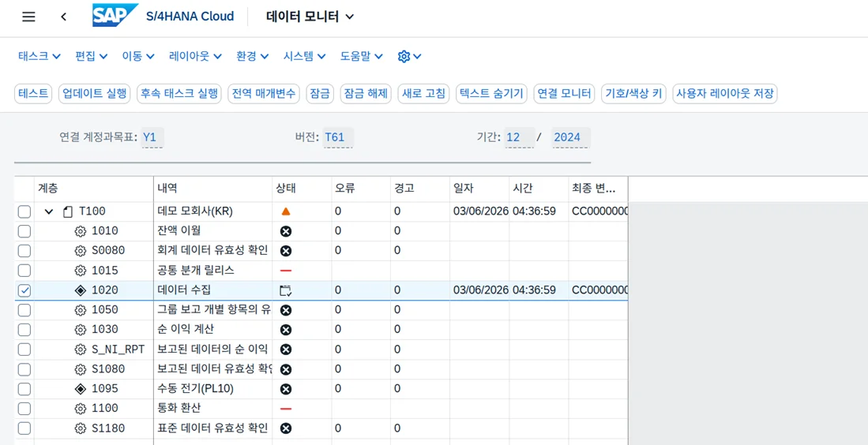Screen dimensions: 868x445
Task: Click the orange warning triangle for T100
Action: tap(286, 211)
